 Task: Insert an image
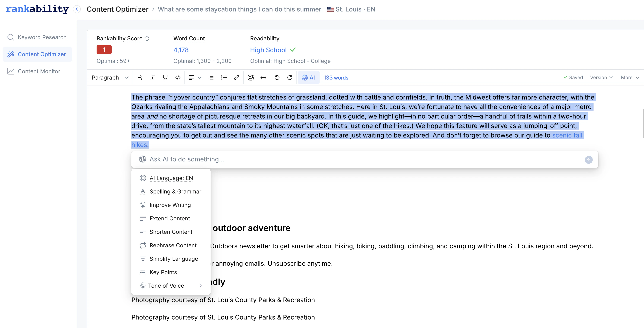click(251, 77)
